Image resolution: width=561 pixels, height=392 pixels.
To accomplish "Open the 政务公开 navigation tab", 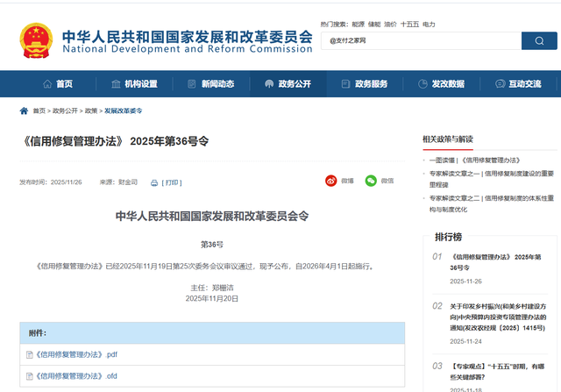I will pos(288,84).
